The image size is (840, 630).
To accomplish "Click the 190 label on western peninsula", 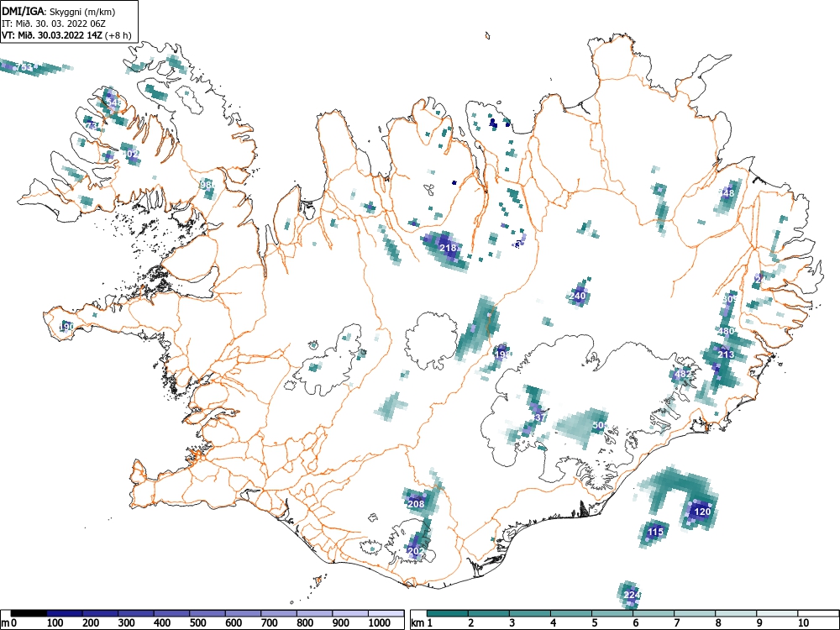I will [67, 326].
